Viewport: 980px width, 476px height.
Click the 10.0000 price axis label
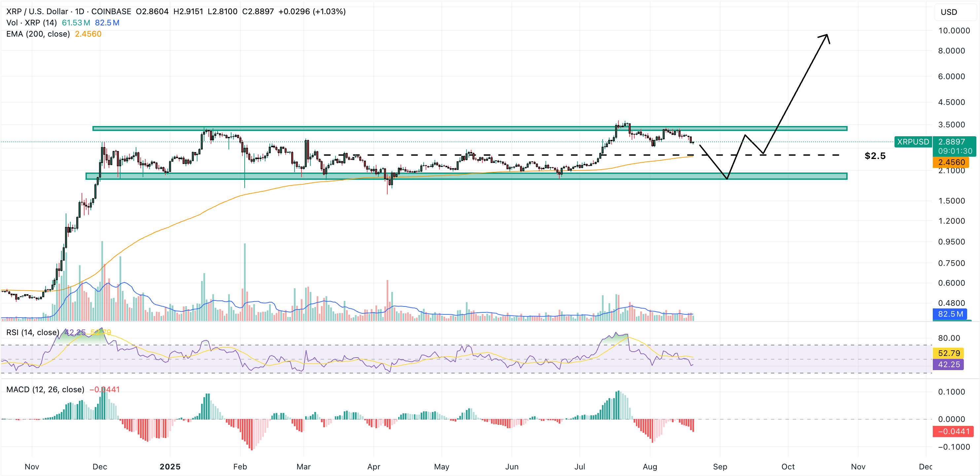(954, 31)
